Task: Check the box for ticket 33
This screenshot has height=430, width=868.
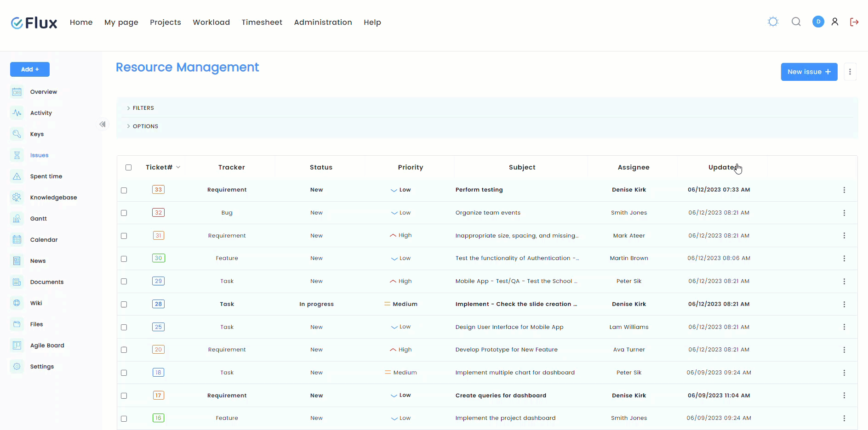Action: [x=124, y=190]
